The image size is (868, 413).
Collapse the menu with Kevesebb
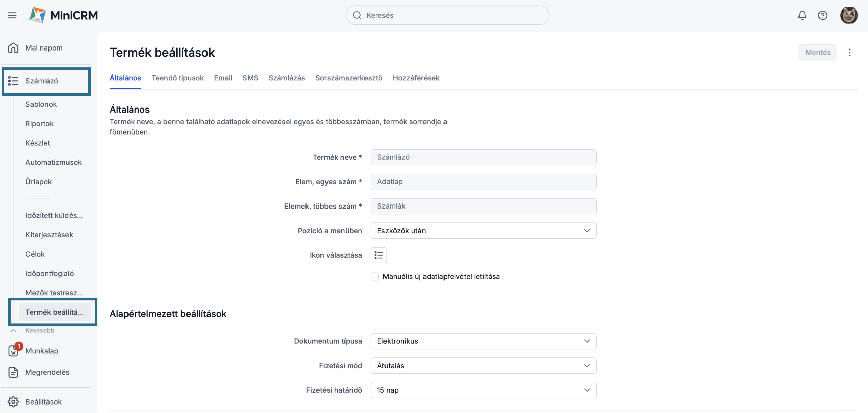[x=39, y=330]
